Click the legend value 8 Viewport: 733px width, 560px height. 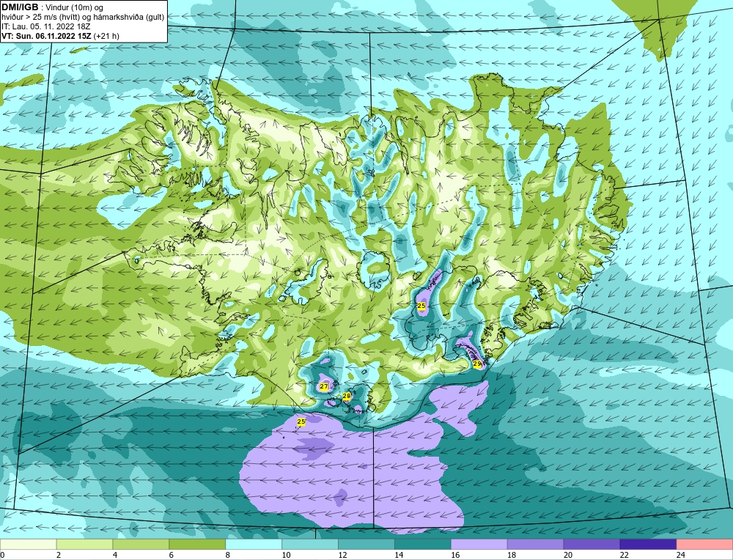click(228, 555)
